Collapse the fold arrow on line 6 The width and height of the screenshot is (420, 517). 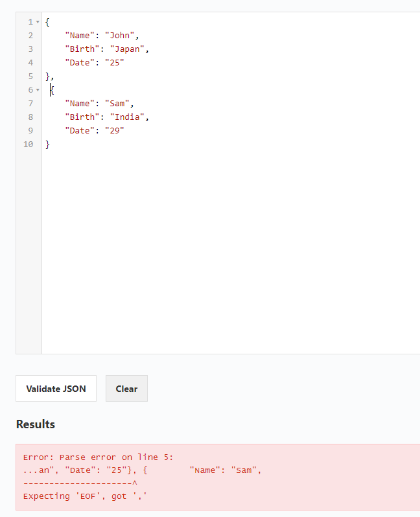38,90
